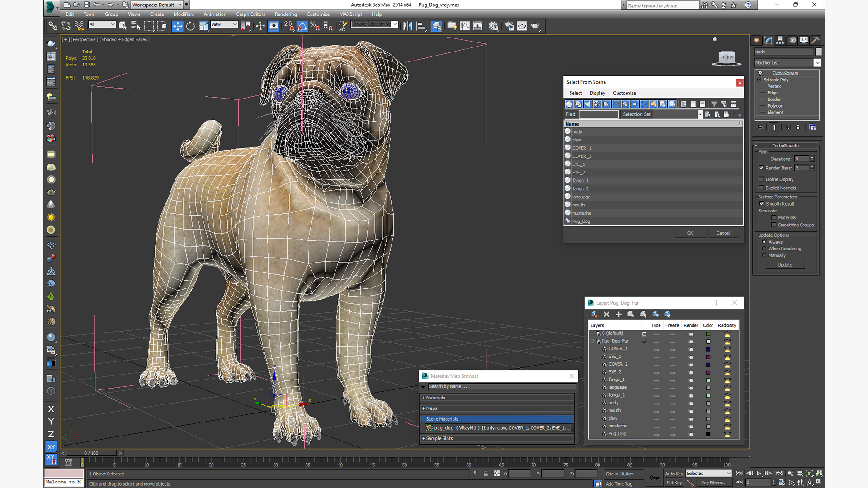
Task: Open the Material Editor icon
Action: coord(493,26)
